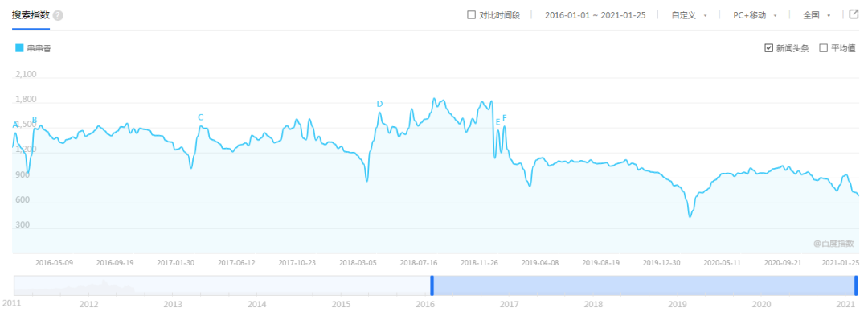
Task: Open the 自定义 time range dropdown
Action: click(689, 15)
